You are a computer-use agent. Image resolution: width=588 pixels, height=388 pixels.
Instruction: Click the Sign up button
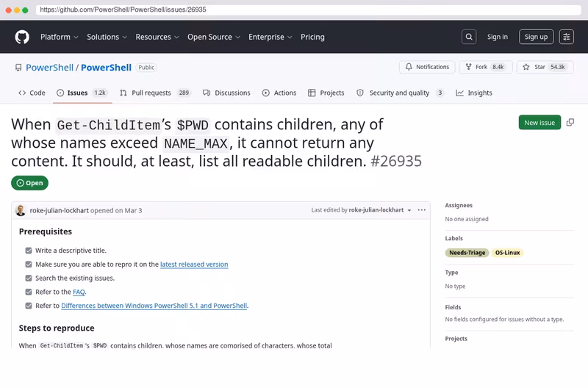(536, 37)
